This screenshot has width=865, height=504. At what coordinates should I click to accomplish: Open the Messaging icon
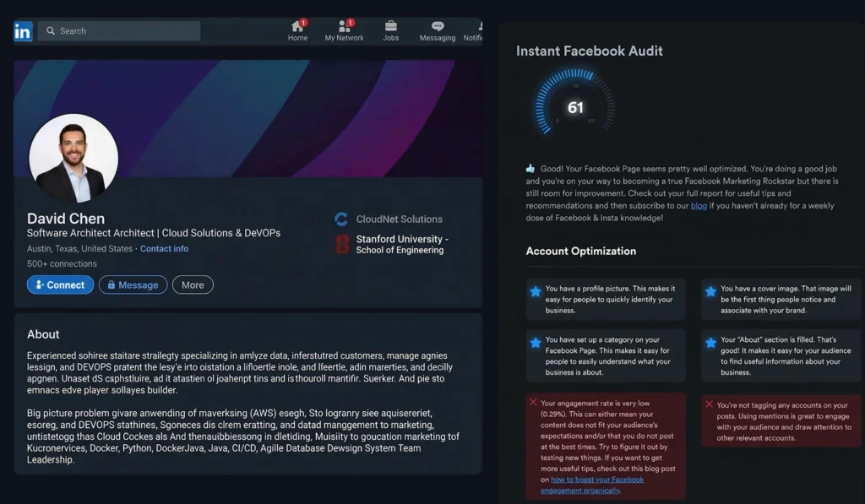click(438, 26)
